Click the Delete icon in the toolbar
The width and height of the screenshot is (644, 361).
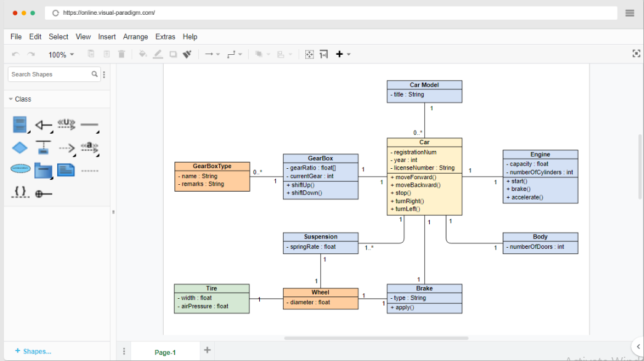coord(121,54)
